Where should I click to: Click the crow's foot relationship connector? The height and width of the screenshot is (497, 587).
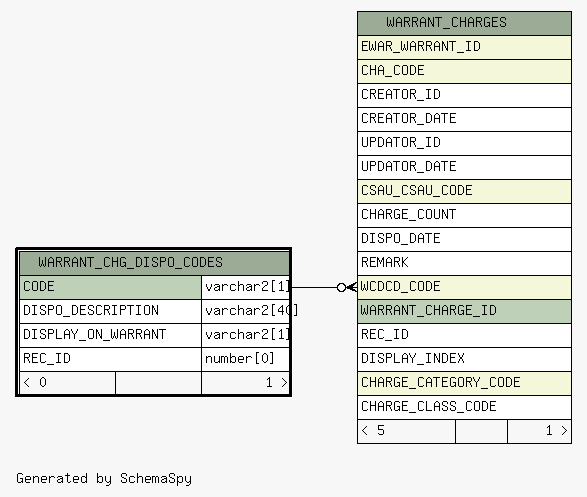347,287
